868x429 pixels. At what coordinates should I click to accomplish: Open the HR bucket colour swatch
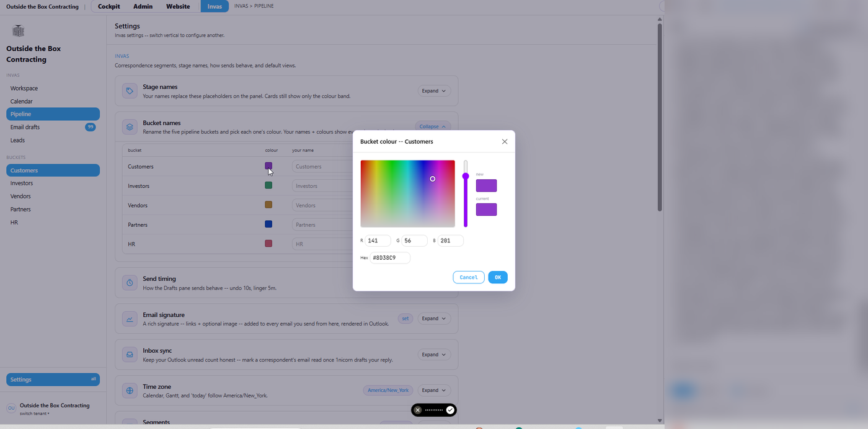pos(268,244)
